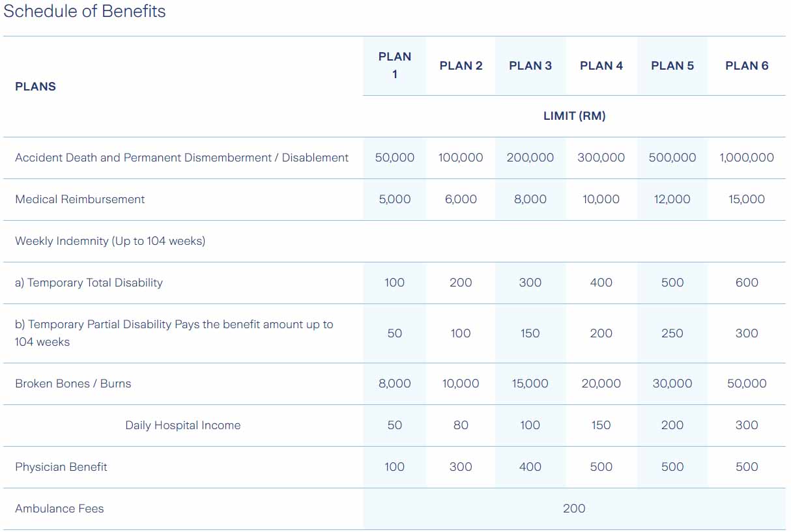791x532 pixels.
Task: Click the PLANS row header label
Action: pos(35,87)
